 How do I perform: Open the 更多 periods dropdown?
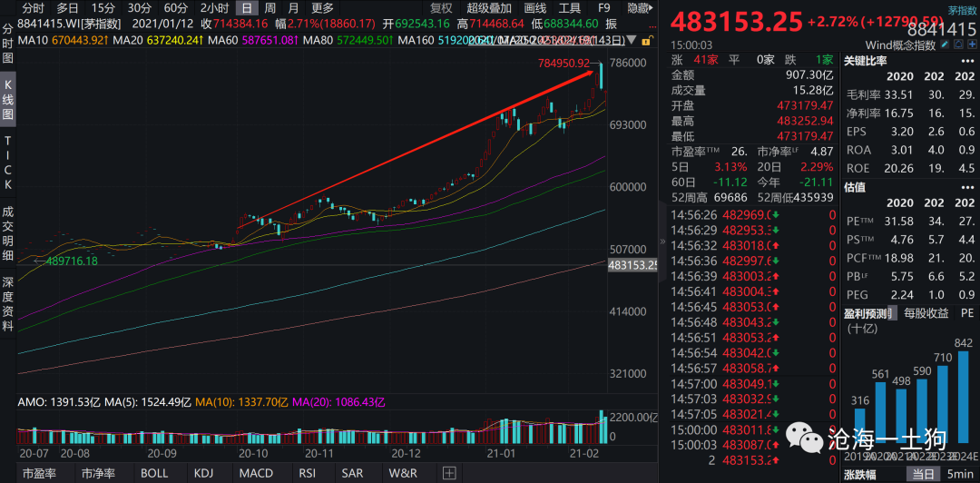pos(323,8)
